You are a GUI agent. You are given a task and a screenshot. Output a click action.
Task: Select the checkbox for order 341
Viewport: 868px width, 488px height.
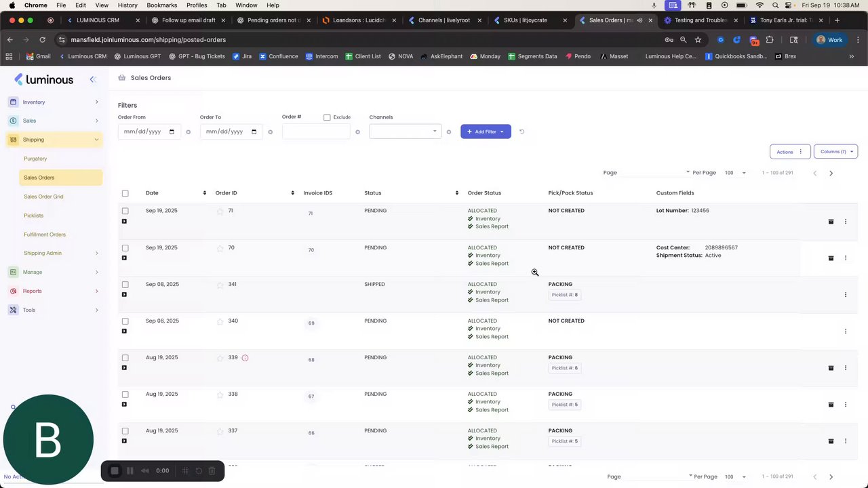coord(125,284)
